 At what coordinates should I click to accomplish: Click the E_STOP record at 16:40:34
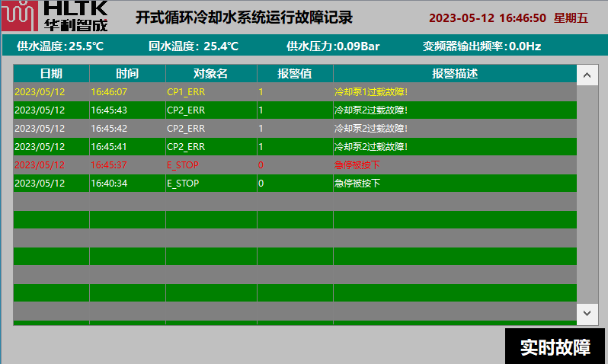295,184
